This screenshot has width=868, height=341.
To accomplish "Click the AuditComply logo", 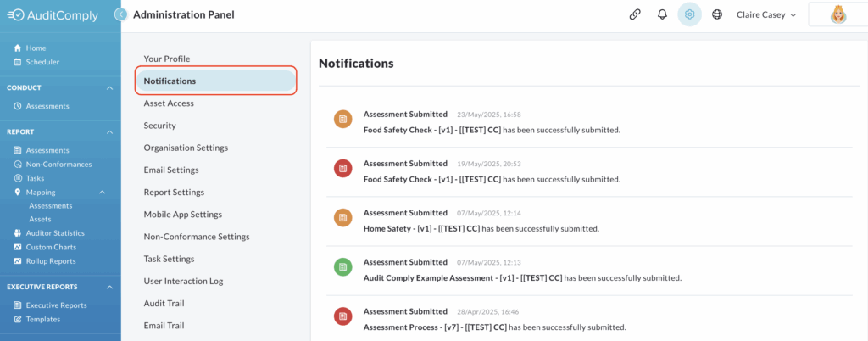I will click(53, 15).
